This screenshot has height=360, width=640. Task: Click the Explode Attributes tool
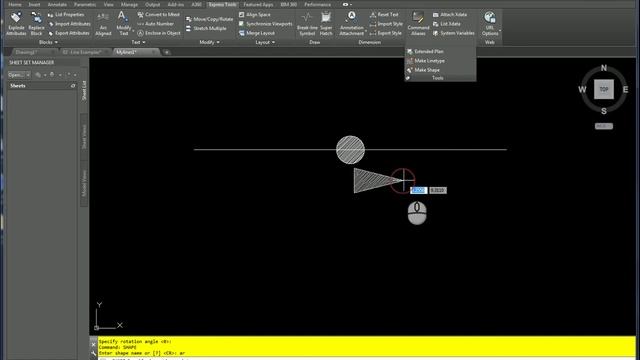coord(16,23)
